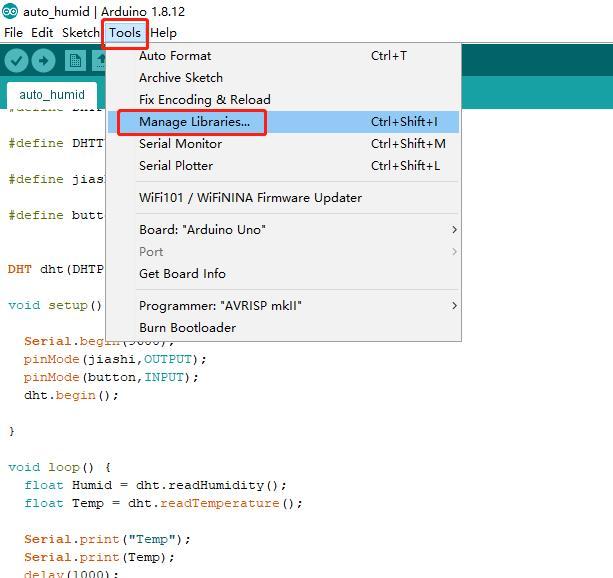Viewport: 613px width, 578px height.
Task: Click 'float Humid = dht.readHumidity();' line
Action: tap(155, 485)
